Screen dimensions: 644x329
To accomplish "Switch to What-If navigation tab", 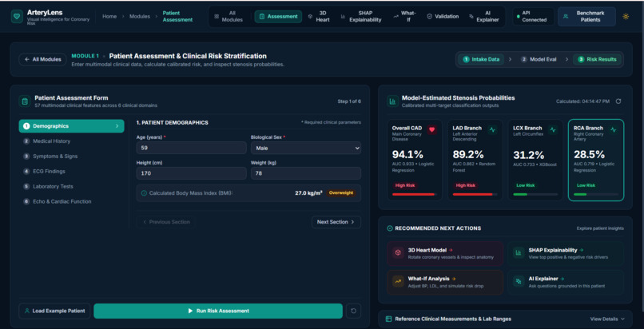I will pos(404,17).
